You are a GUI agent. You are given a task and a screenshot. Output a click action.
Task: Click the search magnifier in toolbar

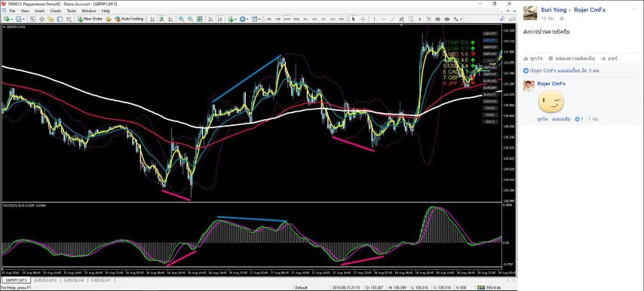pyautogui.click(x=502, y=19)
